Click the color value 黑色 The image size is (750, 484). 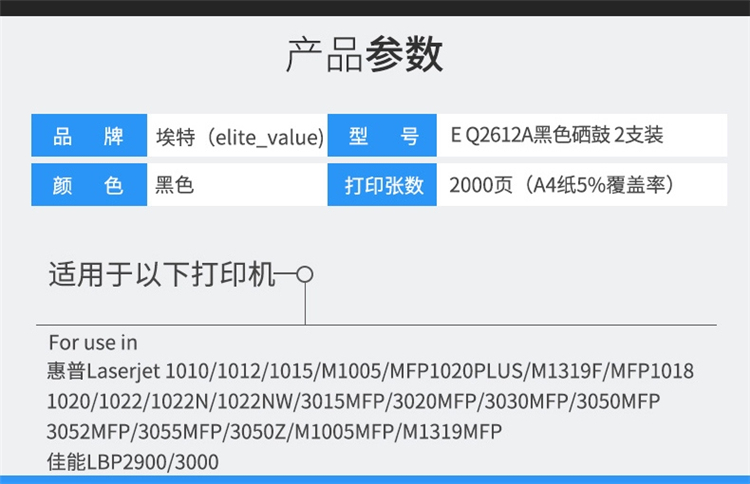tap(174, 185)
